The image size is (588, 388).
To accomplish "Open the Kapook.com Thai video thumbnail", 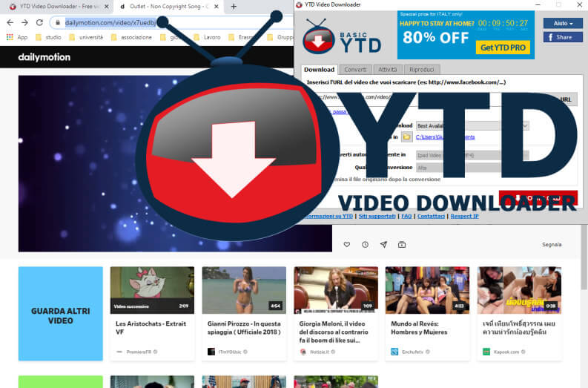I will pyautogui.click(x=519, y=290).
